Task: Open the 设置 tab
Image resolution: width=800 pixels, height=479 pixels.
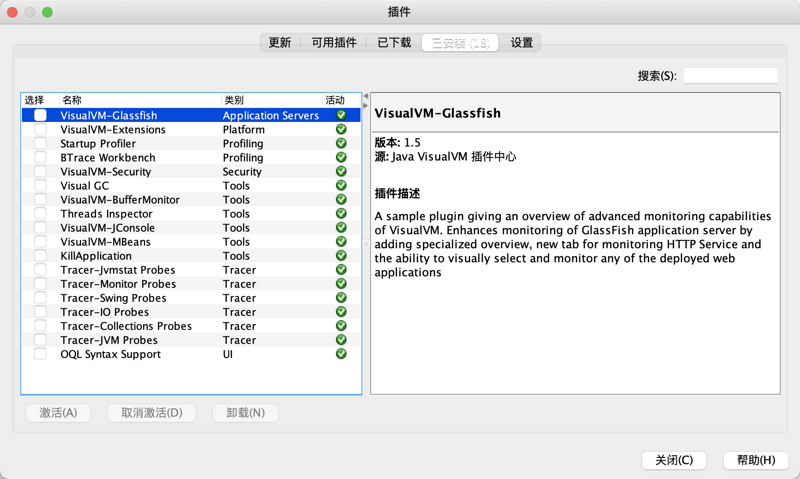Action: click(521, 43)
